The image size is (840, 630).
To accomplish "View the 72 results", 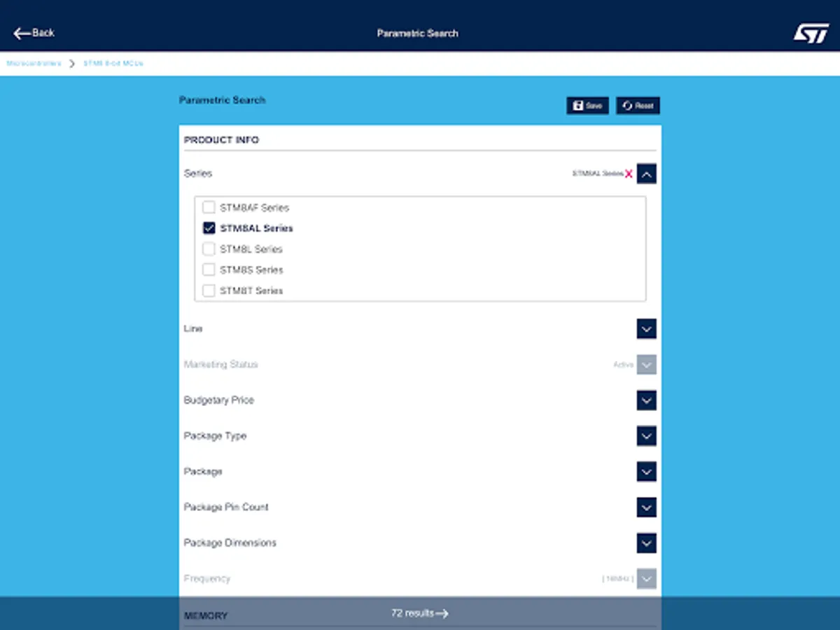I will pyautogui.click(x=420, y=613).
